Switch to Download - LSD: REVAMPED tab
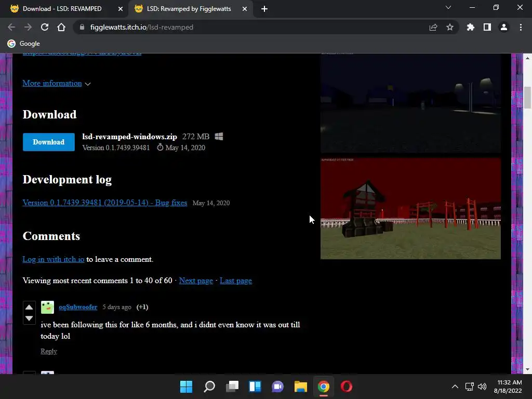532x399 pixels. (62, 9)
